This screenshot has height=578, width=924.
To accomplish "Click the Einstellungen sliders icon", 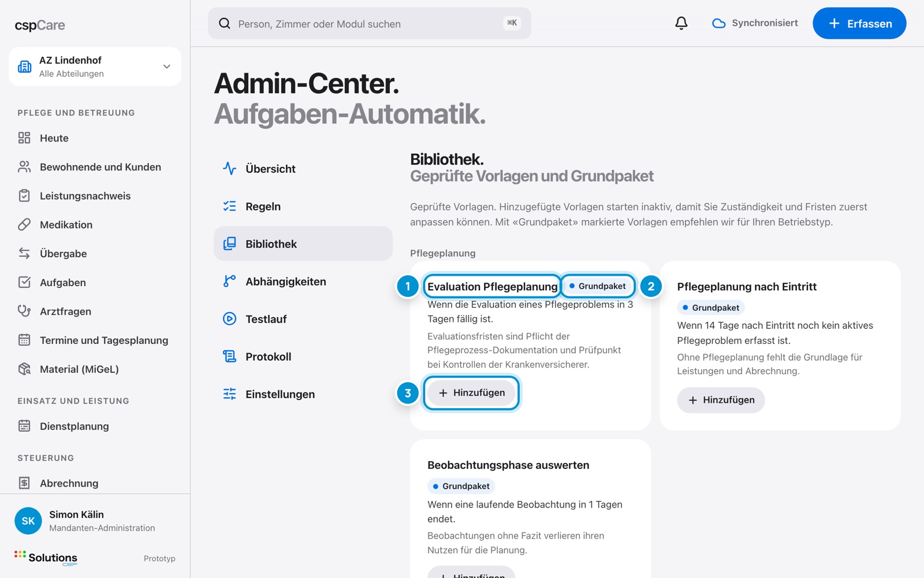I will [x=230, y=394].
